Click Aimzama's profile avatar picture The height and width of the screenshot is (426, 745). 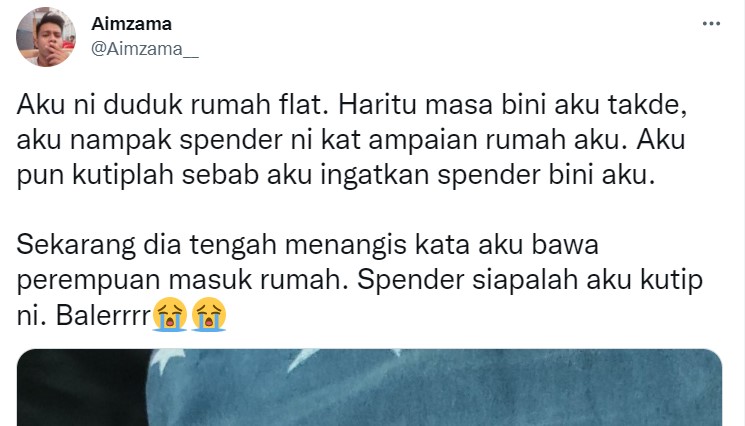click(x=46, y=37)
